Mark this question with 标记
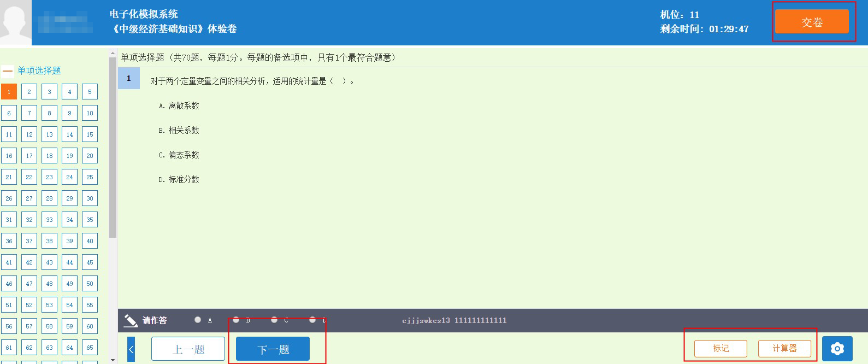The width and height of the screenshot is (868, 364). (x=721, y=348)
